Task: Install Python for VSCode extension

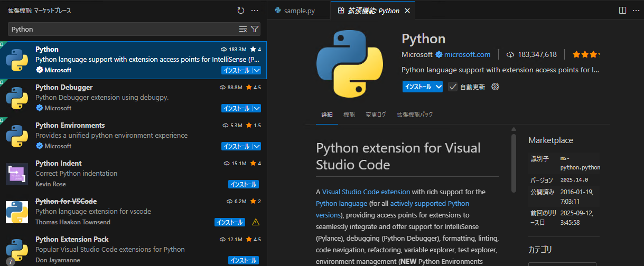Action: (x=230, y=222)
